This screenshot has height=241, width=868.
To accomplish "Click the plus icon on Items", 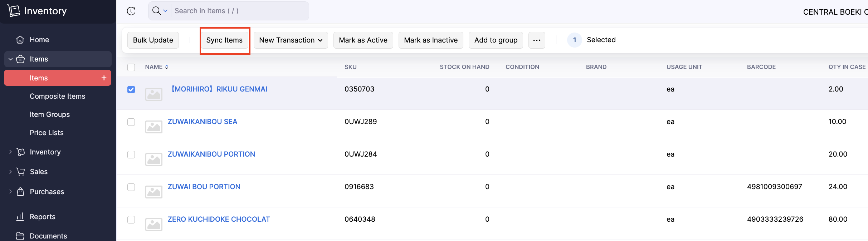I will click(104, 78).
